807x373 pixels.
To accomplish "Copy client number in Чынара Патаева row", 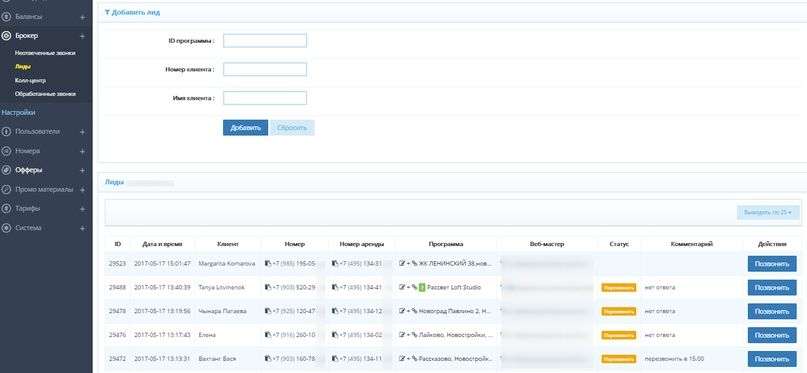I will point(268,311).
